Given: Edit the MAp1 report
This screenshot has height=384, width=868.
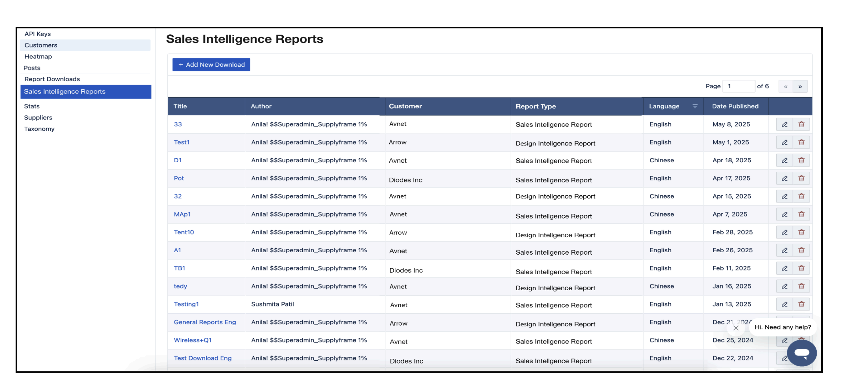Looking at the screenshot, I should point(784,214).
